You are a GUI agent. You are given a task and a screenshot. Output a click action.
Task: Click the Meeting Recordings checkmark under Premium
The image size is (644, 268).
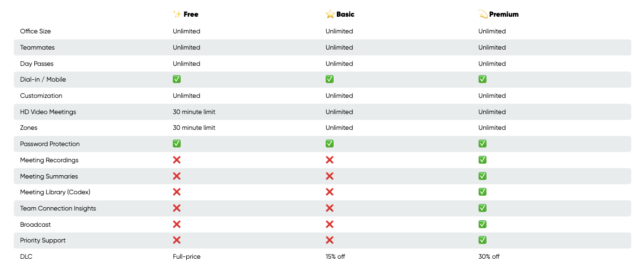(x=482, y=160)
